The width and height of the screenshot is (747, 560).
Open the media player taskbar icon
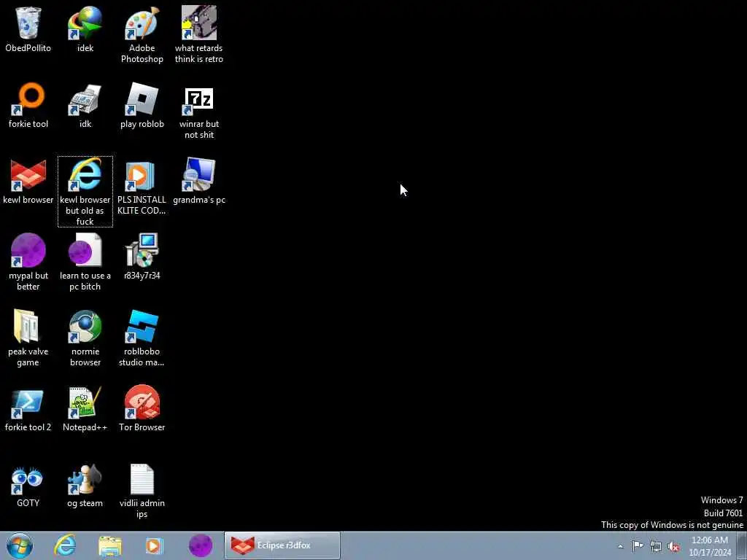[155, 545]
